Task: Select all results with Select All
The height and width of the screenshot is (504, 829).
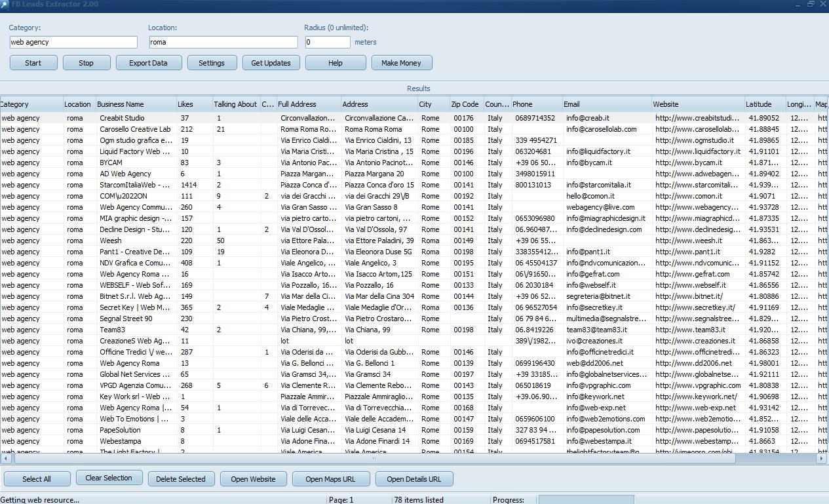Action: [37, 479]
